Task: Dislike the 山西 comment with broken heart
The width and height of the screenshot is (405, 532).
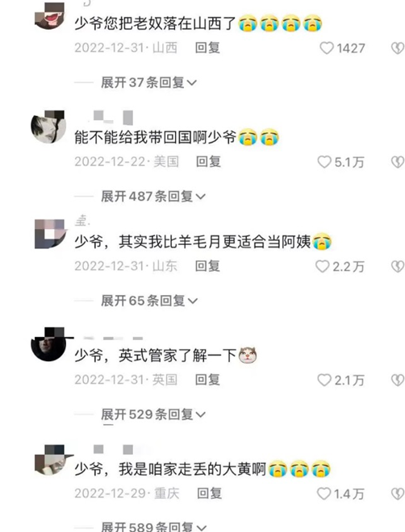Action: click(398, 48)
